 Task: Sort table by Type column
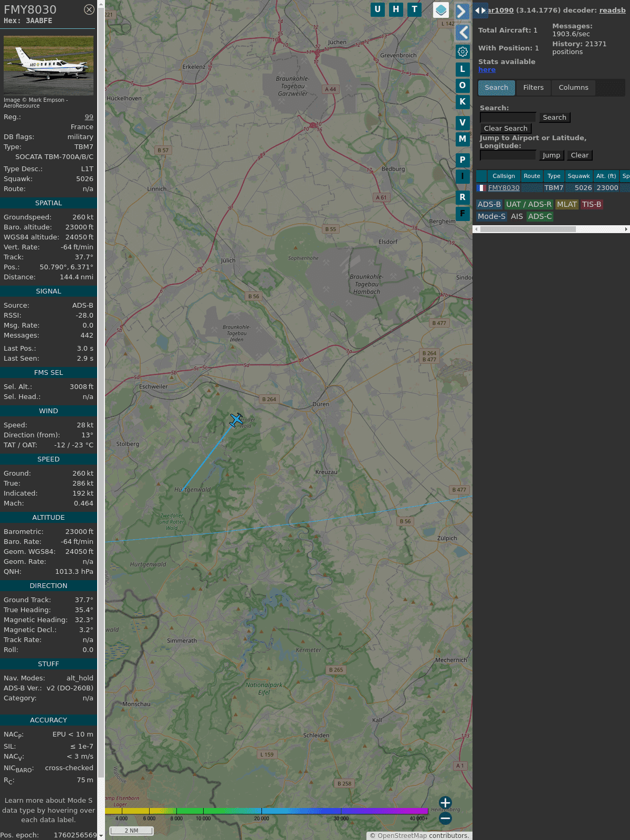(x=554, y=176)
